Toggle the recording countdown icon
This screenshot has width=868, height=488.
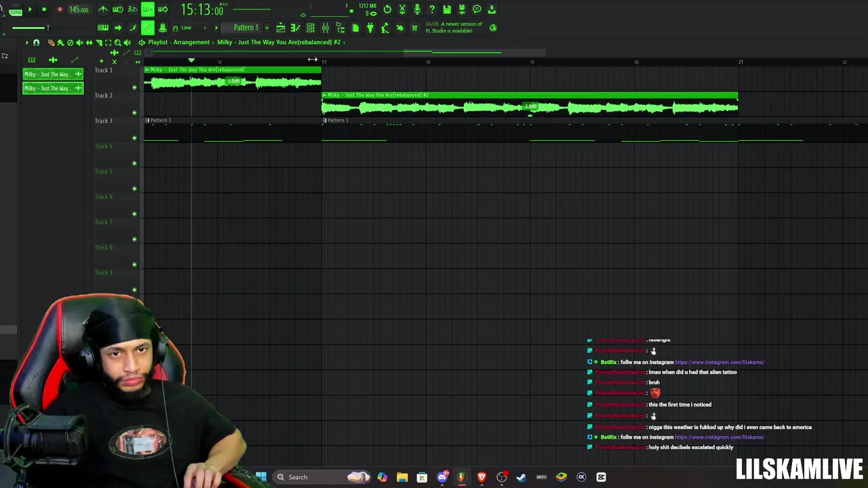tap(132, 9)
